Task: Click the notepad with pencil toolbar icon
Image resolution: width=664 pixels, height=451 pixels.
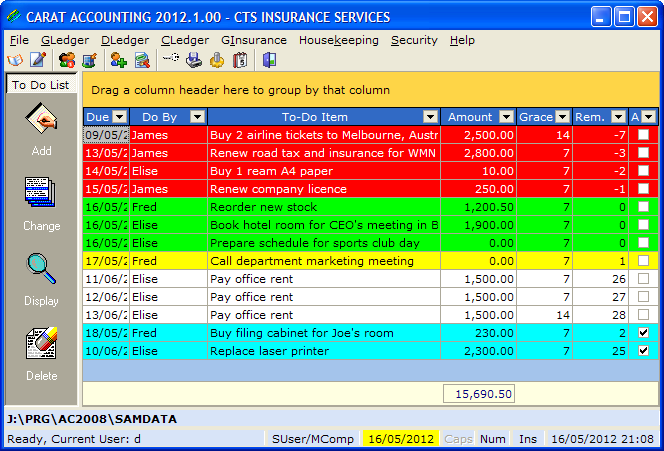Action: 38,60
